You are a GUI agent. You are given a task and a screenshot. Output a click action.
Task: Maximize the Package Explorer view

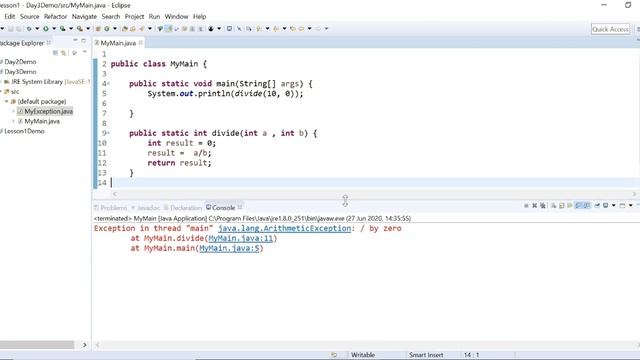(x=84, y=40)
